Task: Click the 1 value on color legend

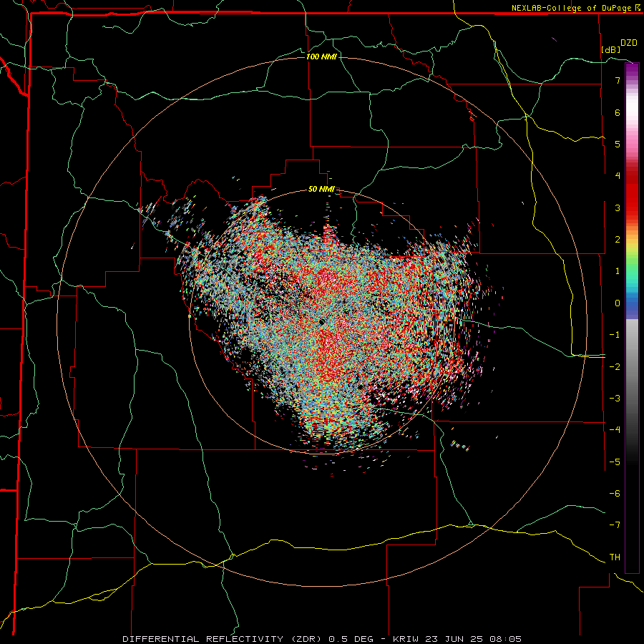Action: (618, 271)
